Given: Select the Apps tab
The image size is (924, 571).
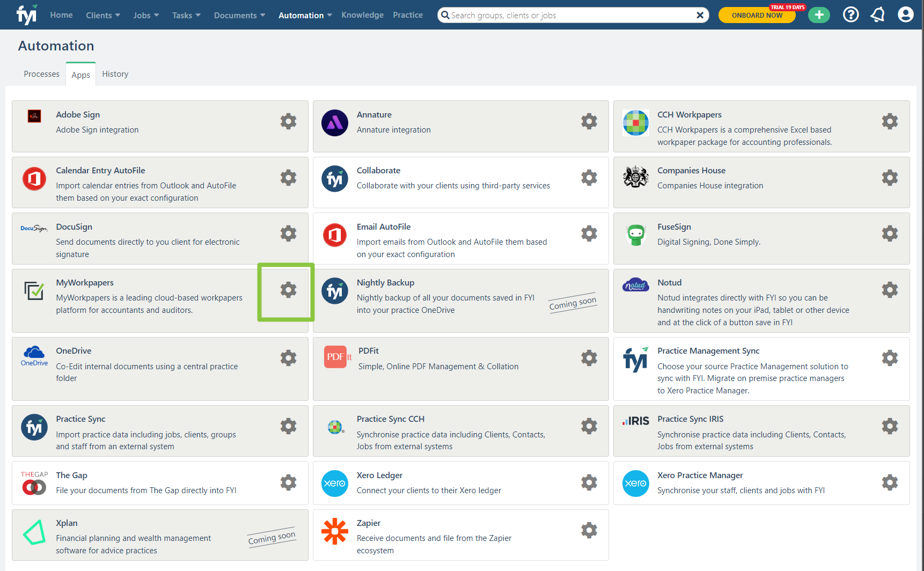Looking at the screenshot, I should (x=80, y=75).
